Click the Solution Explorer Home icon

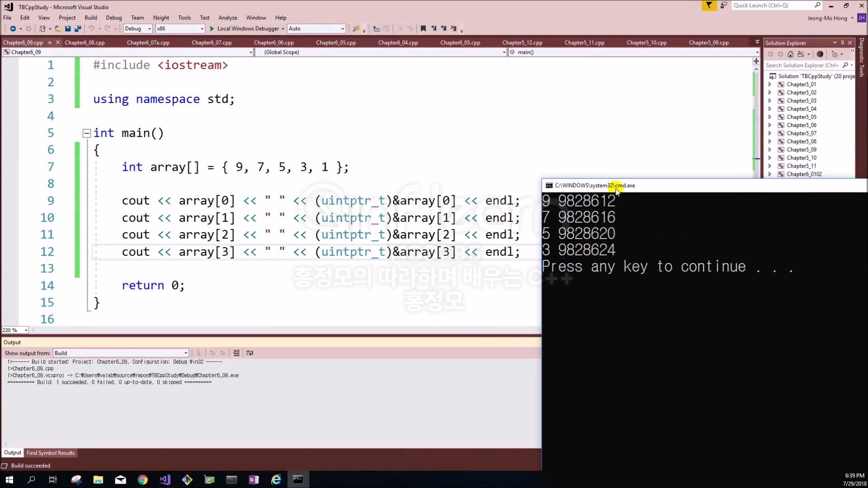[x=790, y=54]
